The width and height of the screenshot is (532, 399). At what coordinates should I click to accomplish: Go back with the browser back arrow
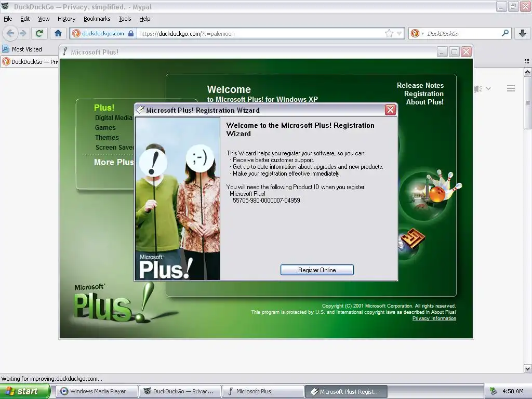10,33
